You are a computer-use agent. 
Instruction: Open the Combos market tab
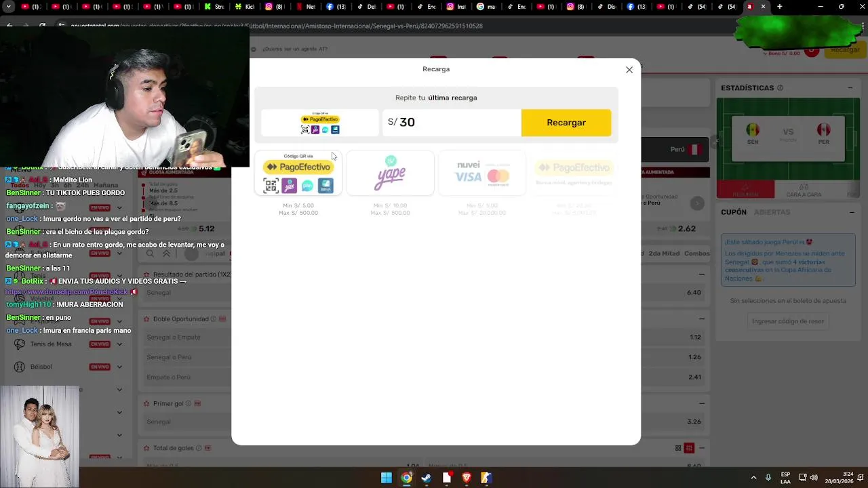point(696,253)
